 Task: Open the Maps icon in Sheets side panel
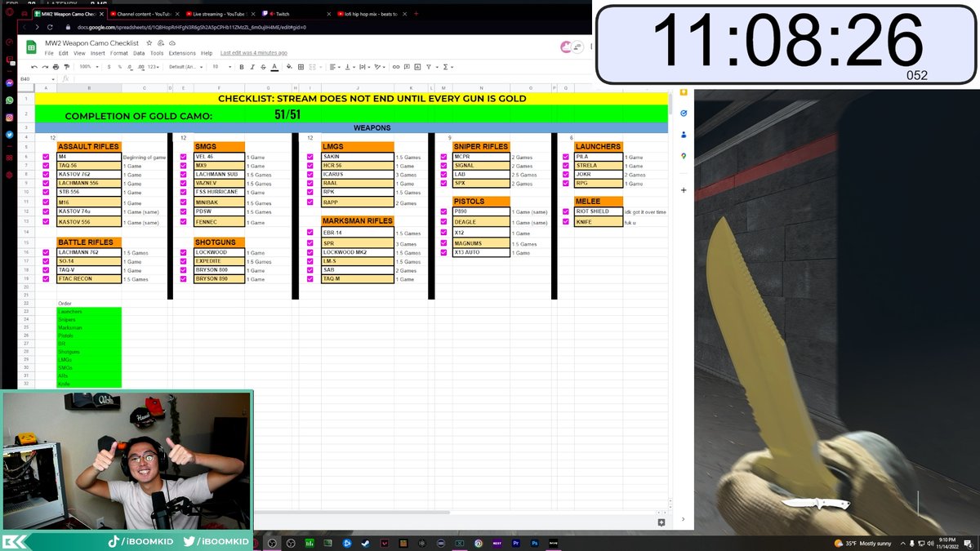683,156
